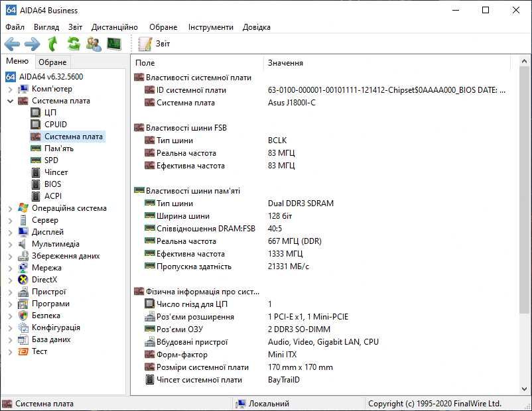Expand the Сервер tree node
The height and width of the screenshot is (411, 532).
pyautogui.click(x=10, y=221)
